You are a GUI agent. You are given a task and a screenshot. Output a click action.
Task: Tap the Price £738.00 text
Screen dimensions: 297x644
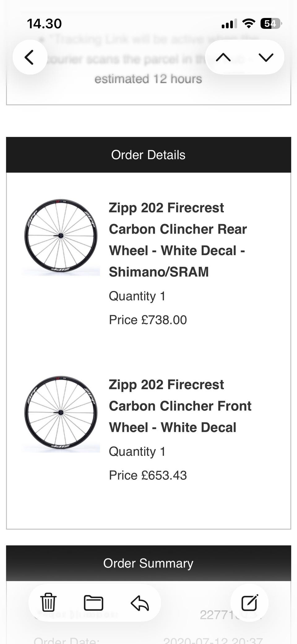[148, 320]
